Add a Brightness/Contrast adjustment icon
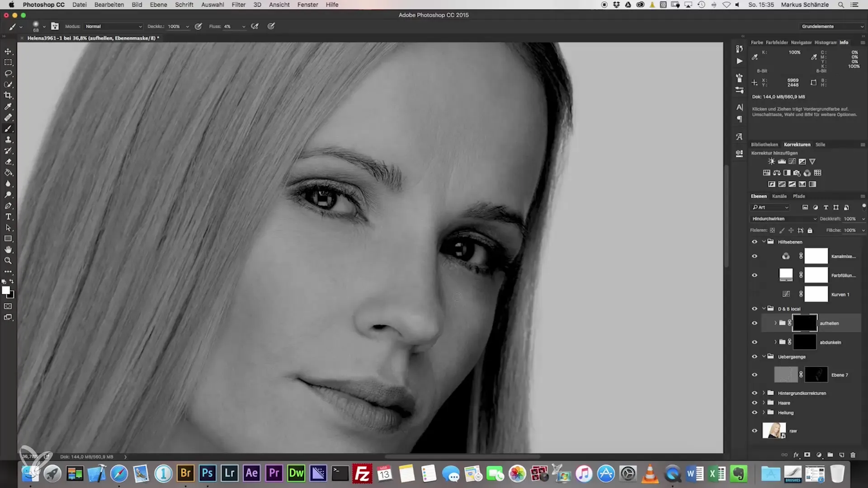This screenshot has width=868, height=488. coord(771,161)
